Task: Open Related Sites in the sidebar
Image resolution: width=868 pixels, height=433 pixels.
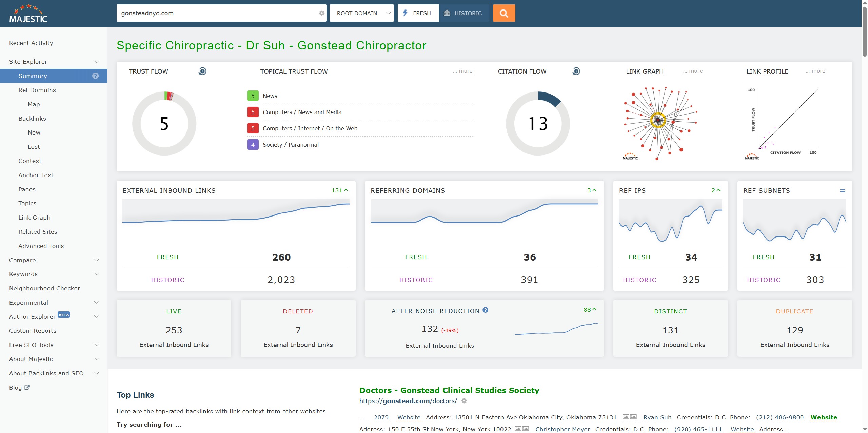Action: pyautogui.click(x=38, y=232)
